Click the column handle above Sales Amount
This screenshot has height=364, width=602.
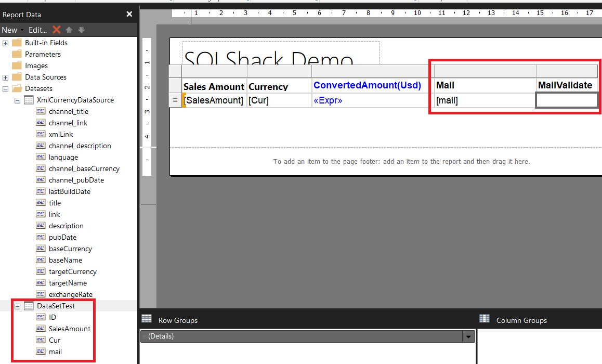click(214, 71)
